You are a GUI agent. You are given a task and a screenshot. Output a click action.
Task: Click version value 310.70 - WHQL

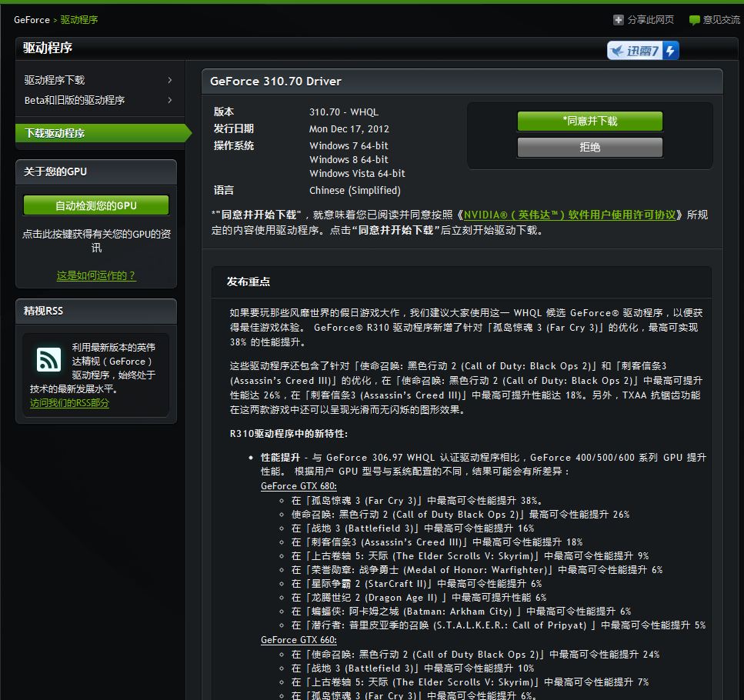tap(344, 112)
